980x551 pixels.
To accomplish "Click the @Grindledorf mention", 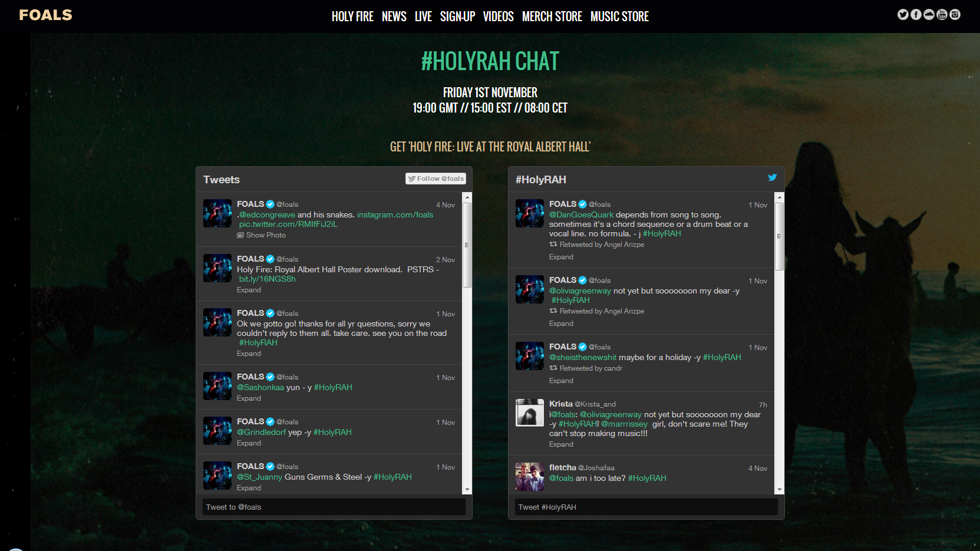I will click(261, 432).
